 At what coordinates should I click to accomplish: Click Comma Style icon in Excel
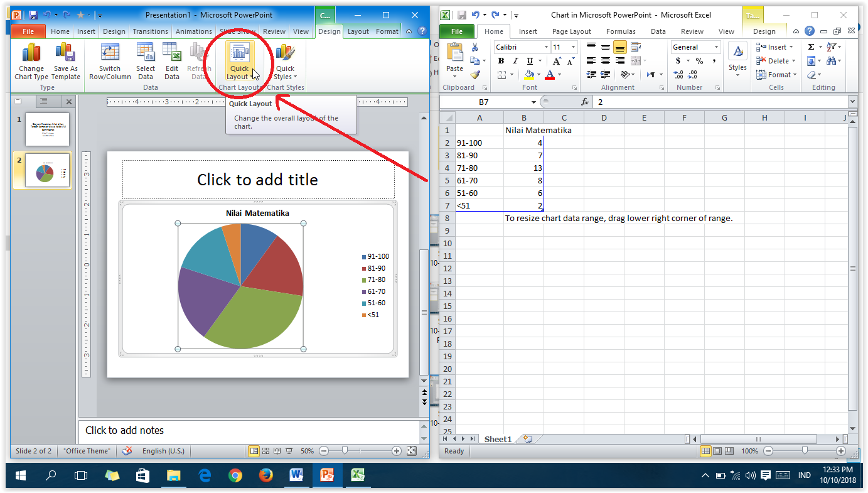coord(714,61)
